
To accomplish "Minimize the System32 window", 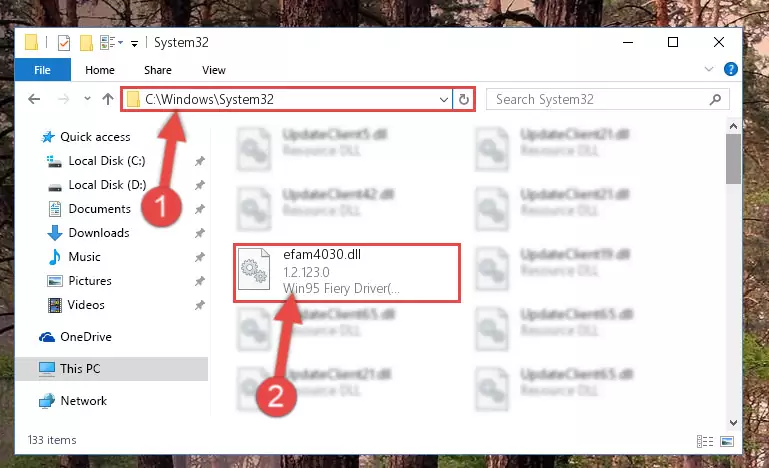I will point(628,42).
